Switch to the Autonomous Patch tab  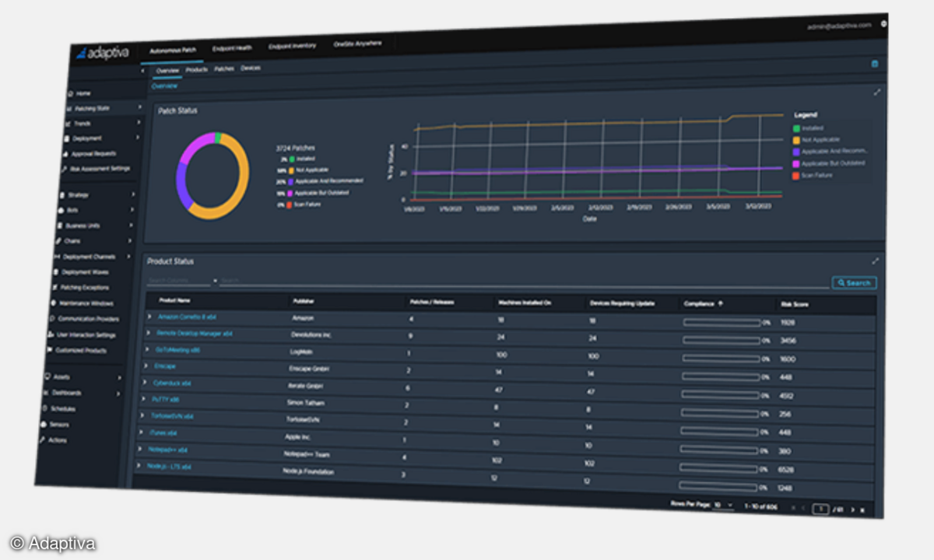(x=172, y=49)
